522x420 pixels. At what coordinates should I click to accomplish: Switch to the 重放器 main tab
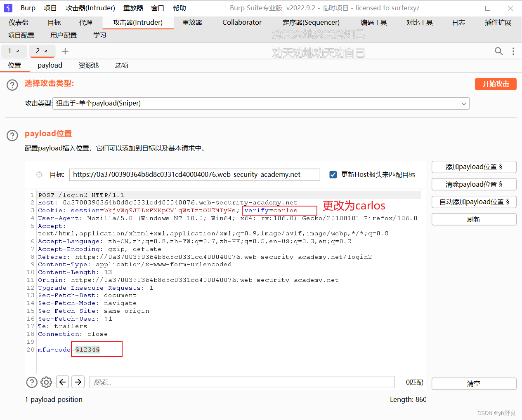click(192, 23)
